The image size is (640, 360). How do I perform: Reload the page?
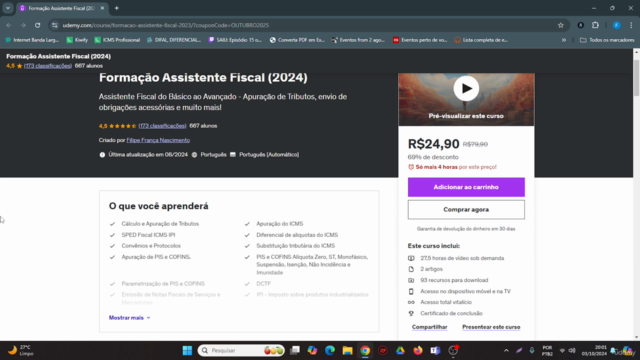click(38, 25)
